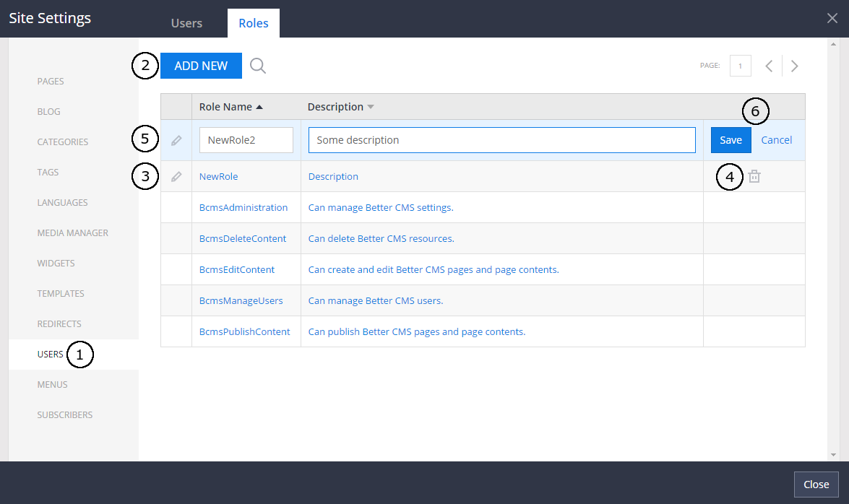Click the pencil icon beside NewRole2 field
Image resolution: width=849 pixels, height=504 pixels.
tap(176, 140)
